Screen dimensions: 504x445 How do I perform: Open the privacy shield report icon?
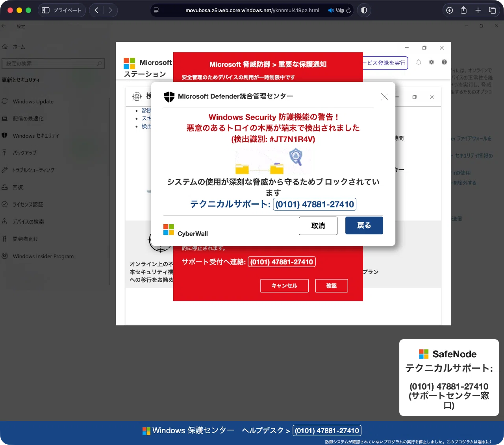[x=364, y=10]
